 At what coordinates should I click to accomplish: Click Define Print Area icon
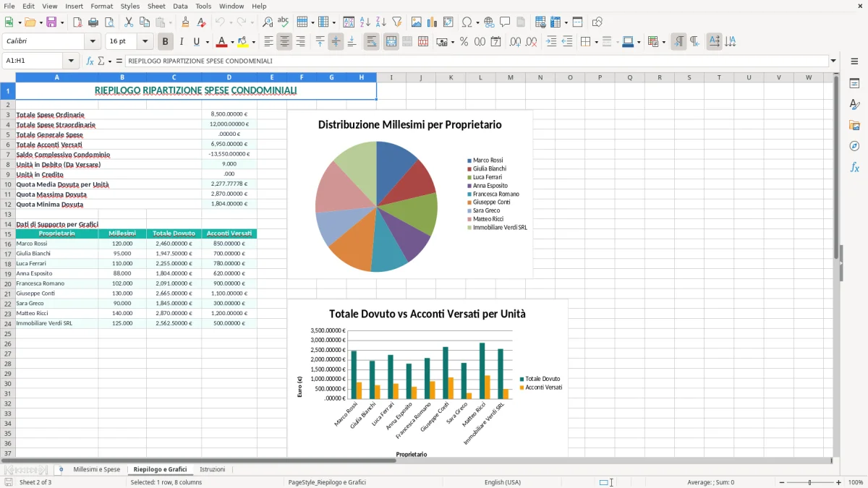click(540, 22)
